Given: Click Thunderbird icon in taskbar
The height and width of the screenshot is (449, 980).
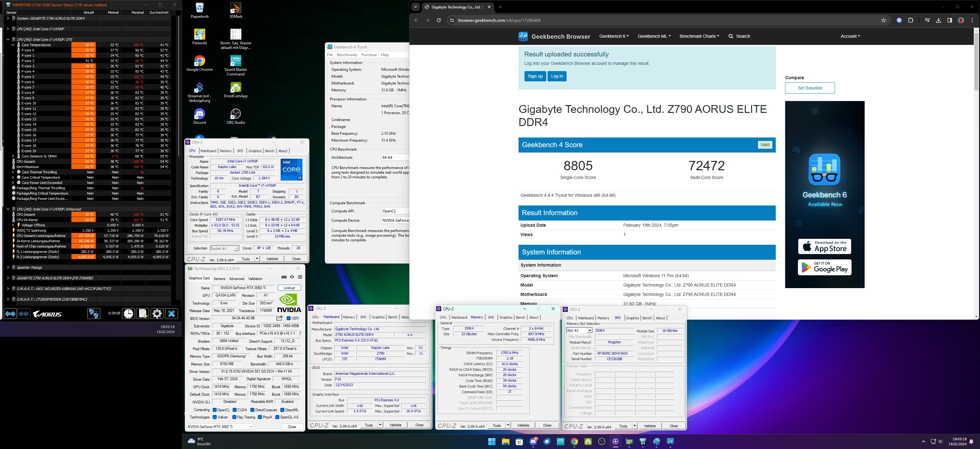Looking at the screenshot, I should tap(547, 442).
